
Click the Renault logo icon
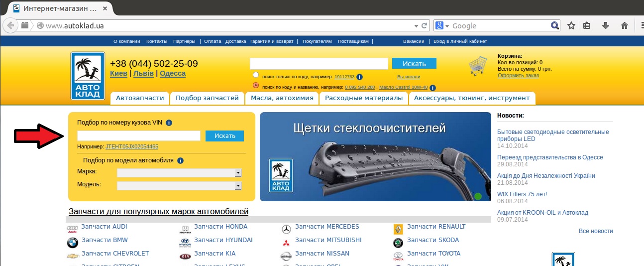398,229
